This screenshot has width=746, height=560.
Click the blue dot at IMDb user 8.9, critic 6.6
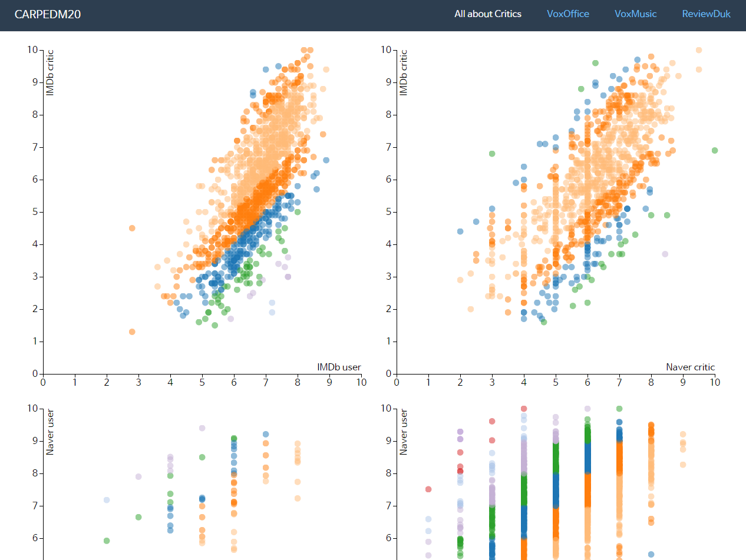coord(326,160)
